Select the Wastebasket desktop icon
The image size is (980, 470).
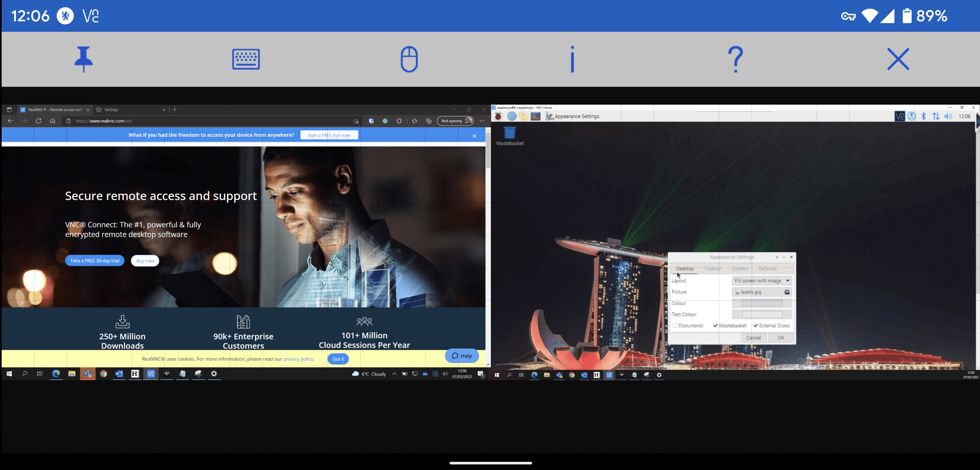[x=509, y=136]
